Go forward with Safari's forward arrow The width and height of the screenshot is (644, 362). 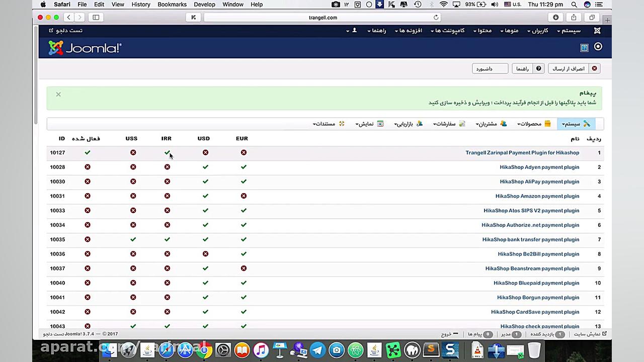pyautogui.click(x=80, y=17)
